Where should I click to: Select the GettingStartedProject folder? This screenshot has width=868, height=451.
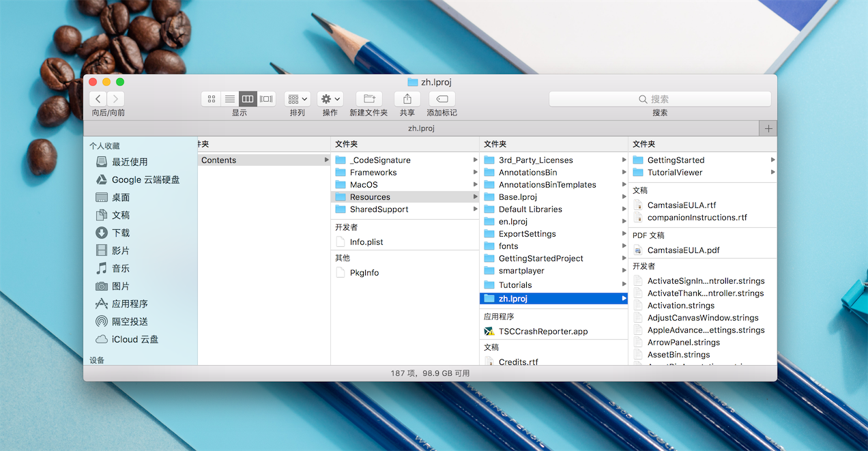coord(553,259)
